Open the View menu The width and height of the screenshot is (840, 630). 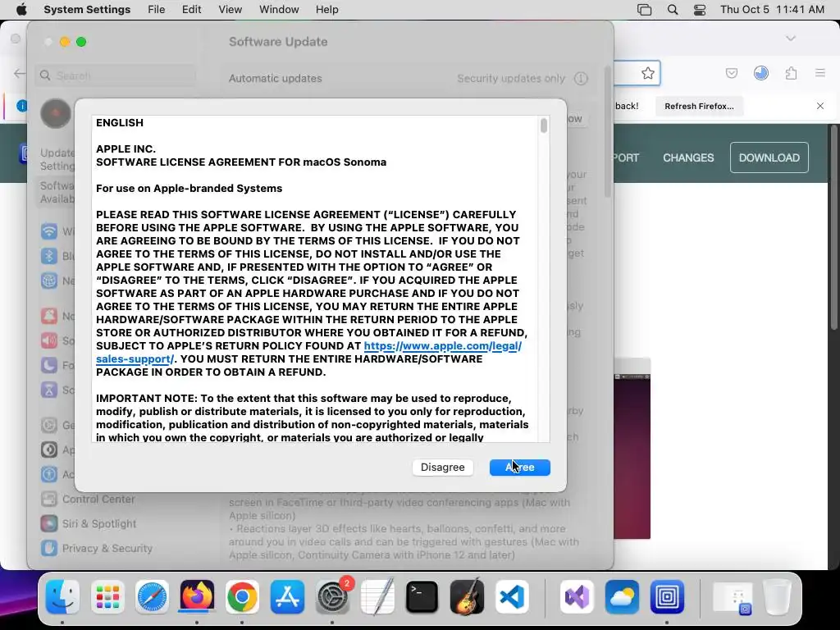pyautogui.click(x=230, y=10)
